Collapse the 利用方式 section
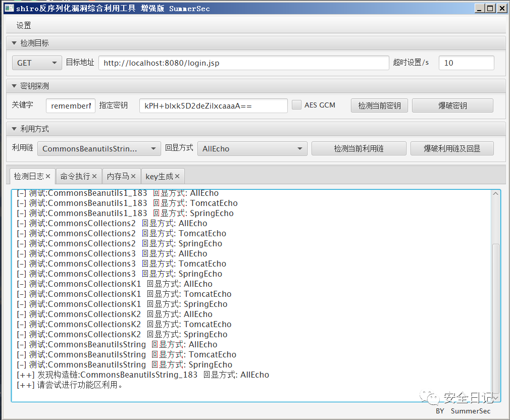 (14, 129)
